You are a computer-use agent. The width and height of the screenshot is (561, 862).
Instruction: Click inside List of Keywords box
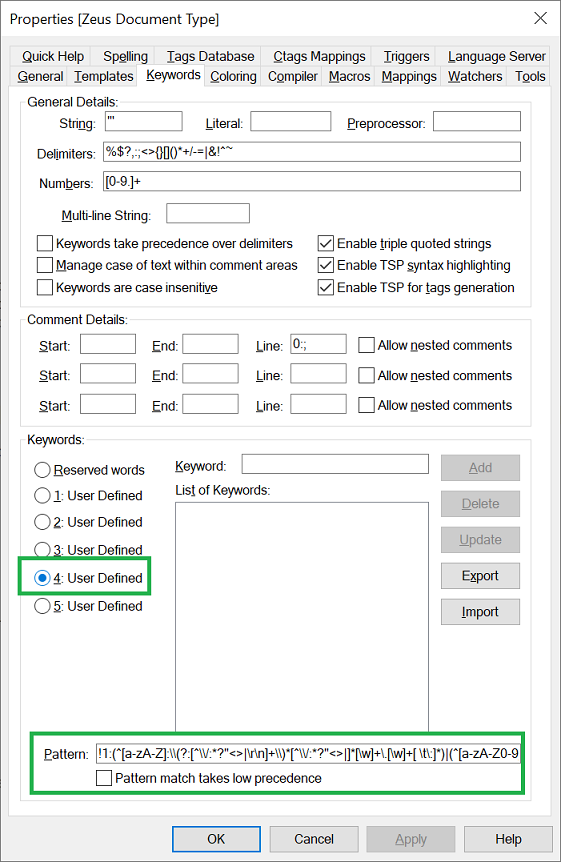[x=302, y=616]
